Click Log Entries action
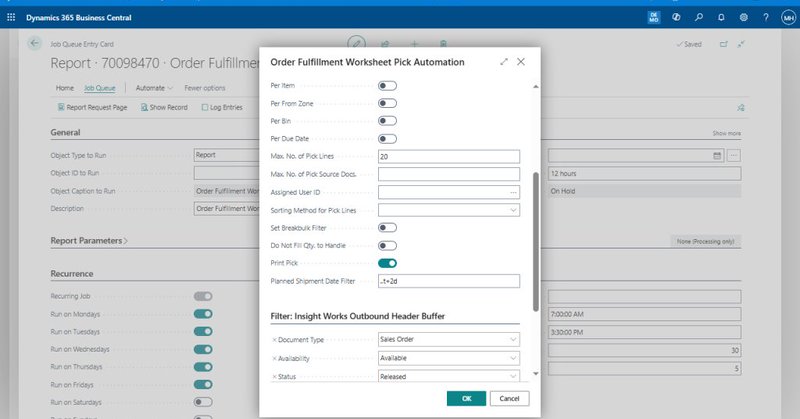 click(222, 107)
